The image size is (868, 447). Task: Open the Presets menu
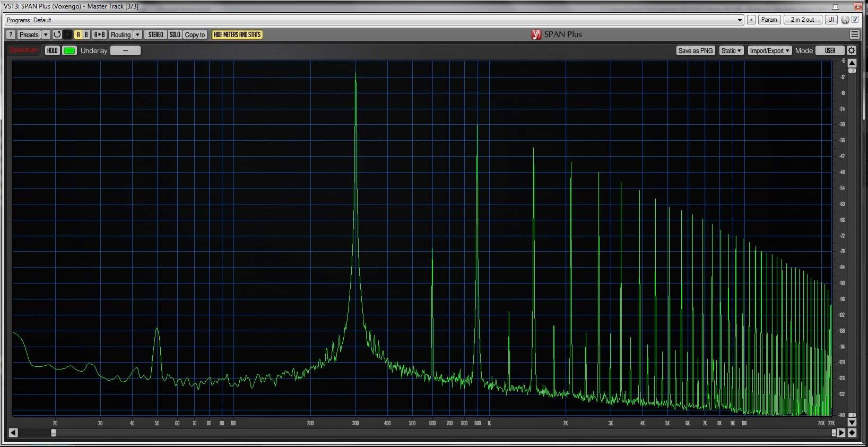click(29, 35)
